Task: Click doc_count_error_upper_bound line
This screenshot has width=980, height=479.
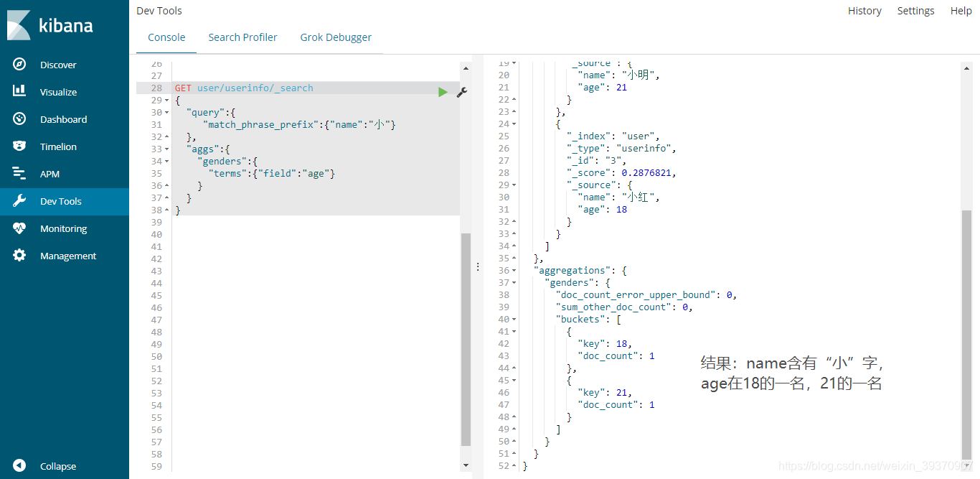Action: coord(646,294)
